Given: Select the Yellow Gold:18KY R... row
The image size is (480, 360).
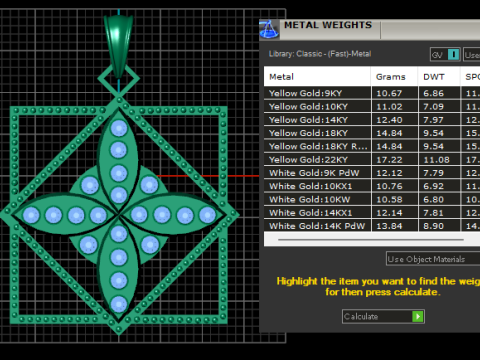Looking at the screenshot, I should pyautogui.click(x=372, y=146).
